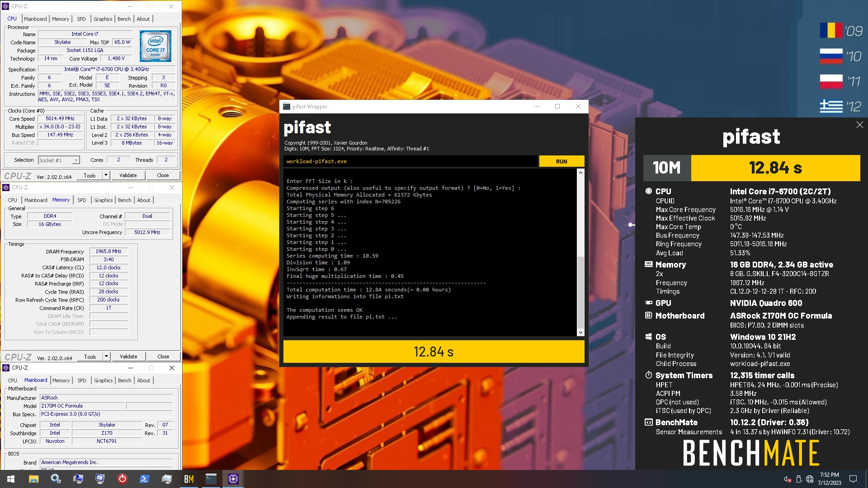Click the Russian flag '10 entry

[x=841, y=56]
